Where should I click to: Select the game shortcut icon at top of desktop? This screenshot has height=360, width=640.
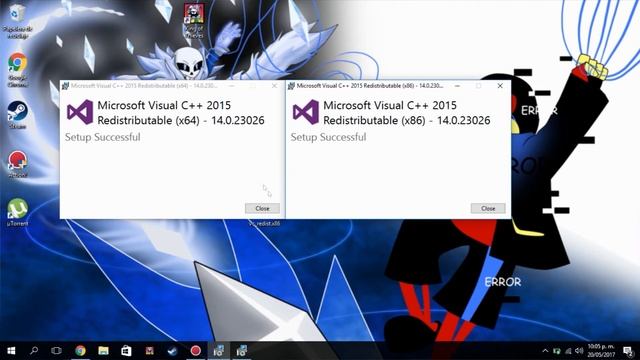click(194, 20)
